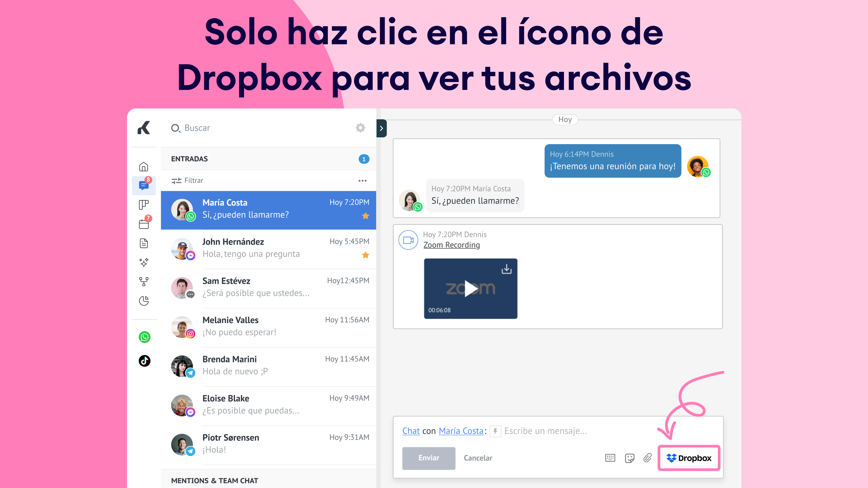Open the WhatsApp channel in the sidebar
868x488 pixels.
point(144,337)
